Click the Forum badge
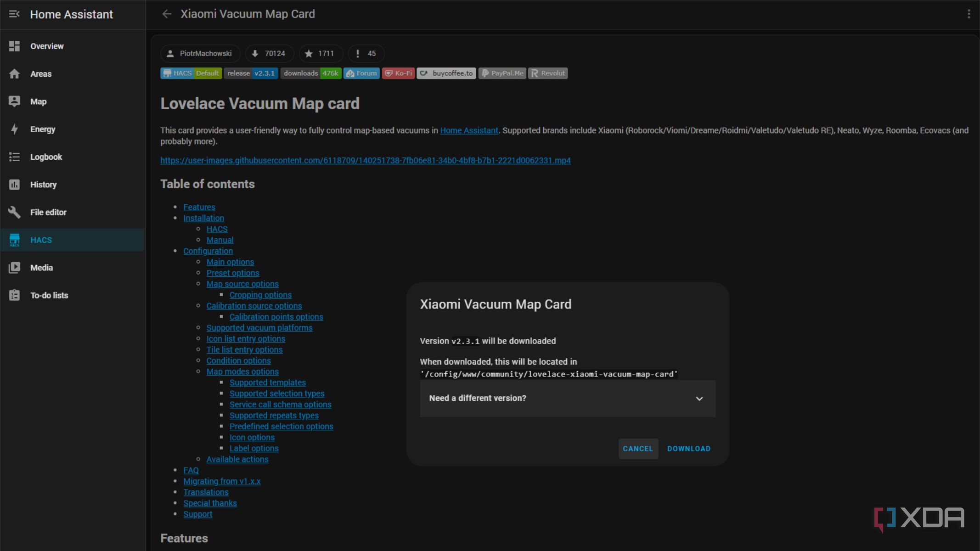 [361, 73]
